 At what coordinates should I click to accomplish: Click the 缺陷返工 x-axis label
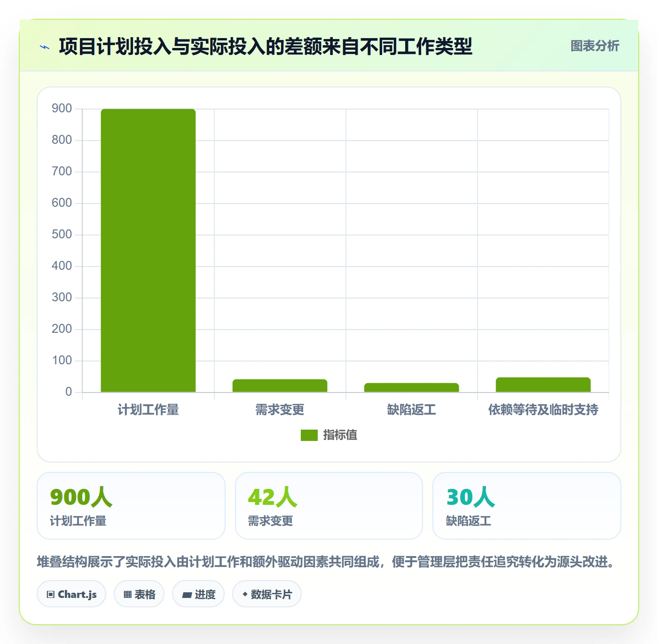411,410
